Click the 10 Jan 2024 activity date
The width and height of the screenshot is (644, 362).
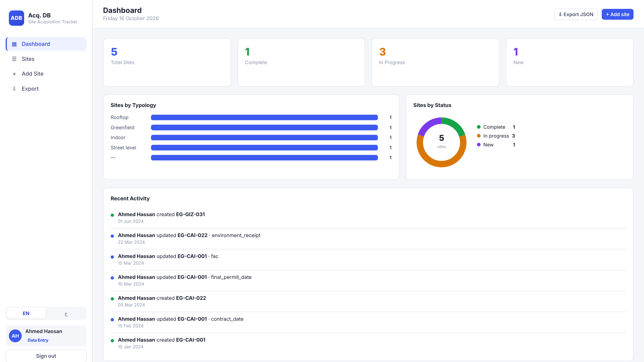point(131,347)
